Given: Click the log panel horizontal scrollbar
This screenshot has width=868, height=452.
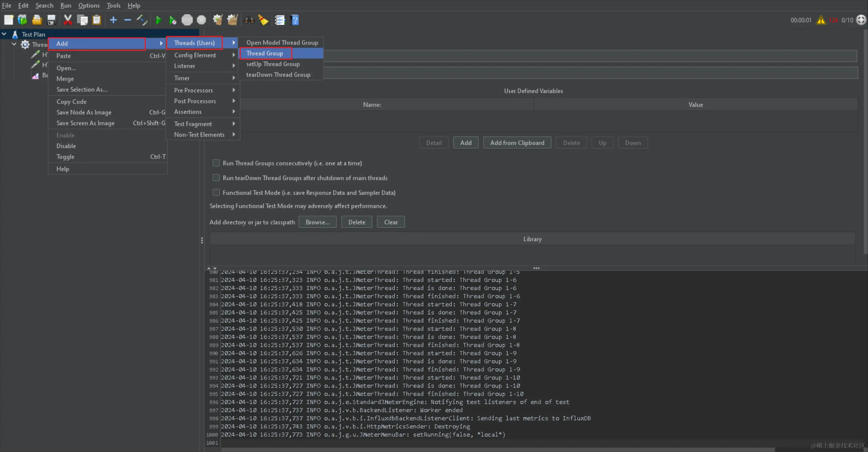Looking at the screenshot, I should point(498,450).
